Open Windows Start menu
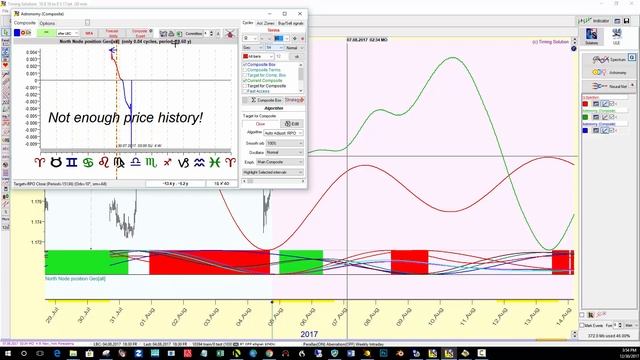Image resolution: width=640 pixels, height=360 pixels. point(8,353)
